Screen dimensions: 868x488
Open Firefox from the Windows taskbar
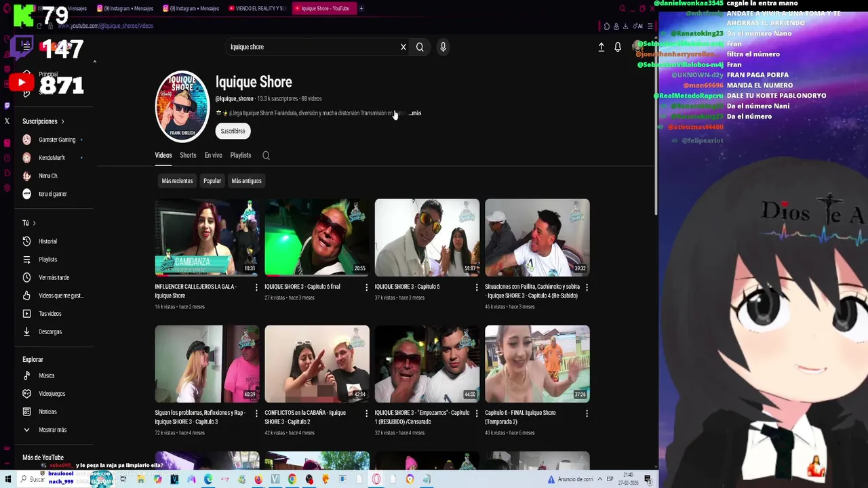click(258, 479)
